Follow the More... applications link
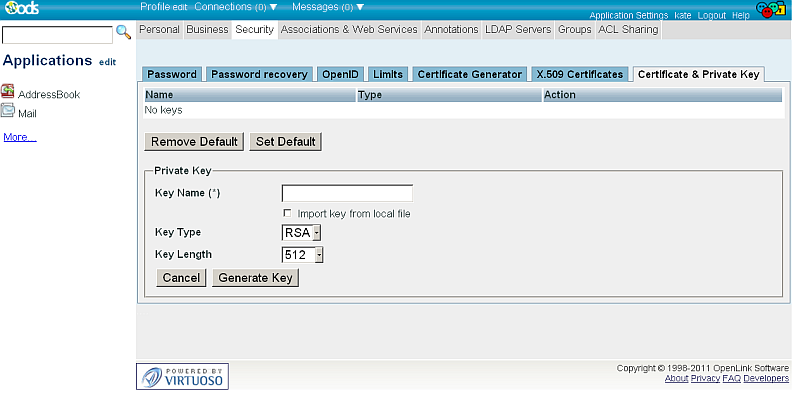Screen dimensions: 800x394 coord(20,137)
